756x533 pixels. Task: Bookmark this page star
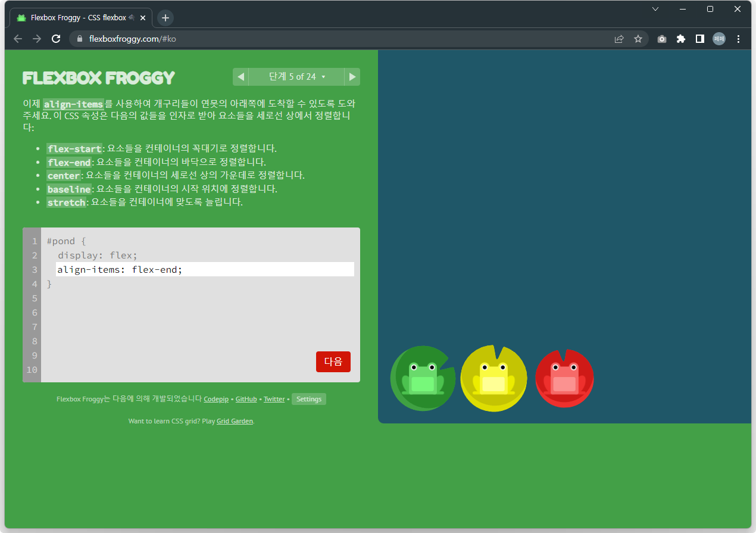pyautogui.click(x=638, y=39)
